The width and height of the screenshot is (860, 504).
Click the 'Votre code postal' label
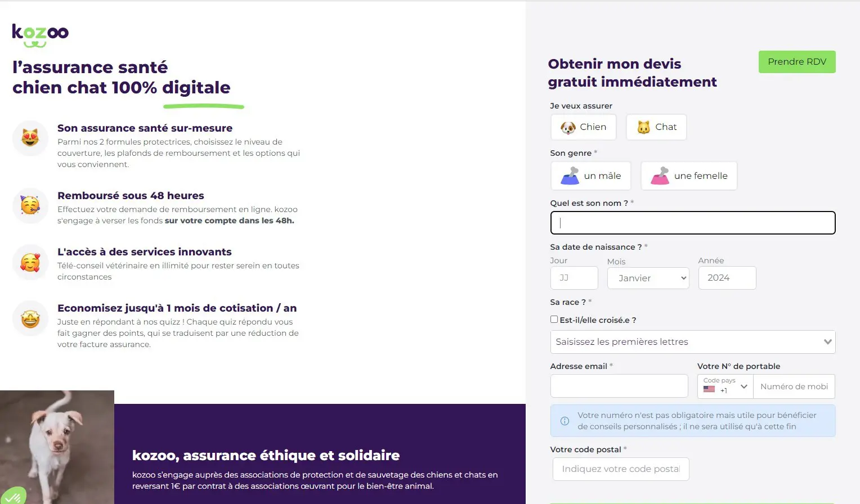[585, 449]
